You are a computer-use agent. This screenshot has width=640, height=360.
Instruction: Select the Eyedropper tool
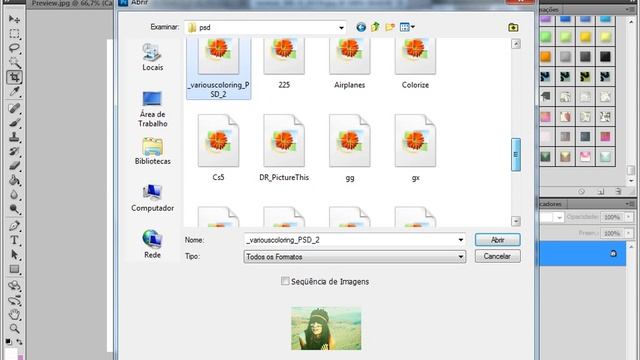tap(14, 91)
